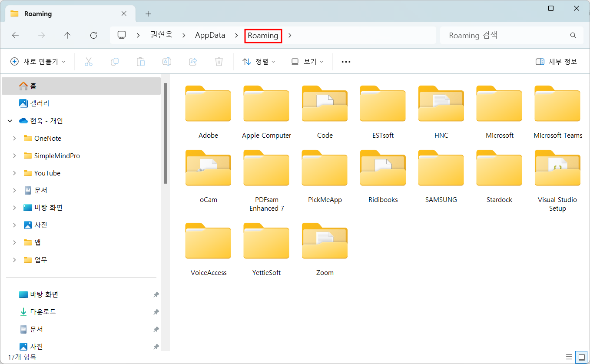Collapse the 현욱 - 개인 OneDrive tree
Image resolution: width=590 pixels, height=364 pixels.
point(10,121)
